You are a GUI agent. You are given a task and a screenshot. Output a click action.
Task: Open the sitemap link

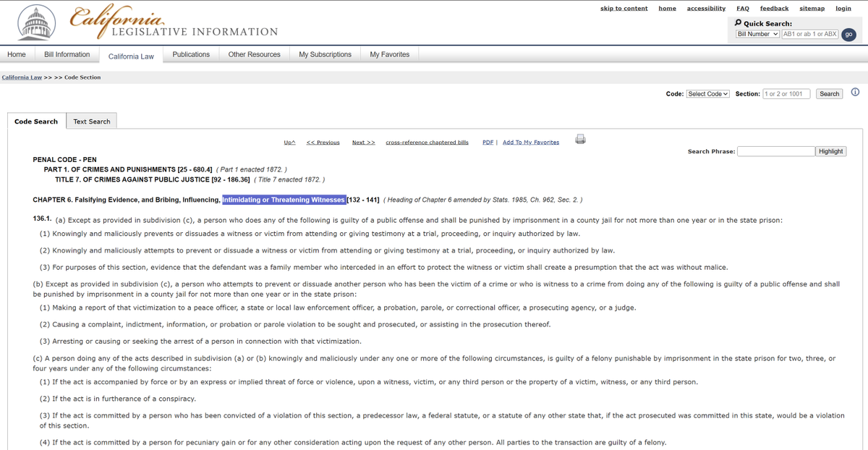[x=812, y=9]
